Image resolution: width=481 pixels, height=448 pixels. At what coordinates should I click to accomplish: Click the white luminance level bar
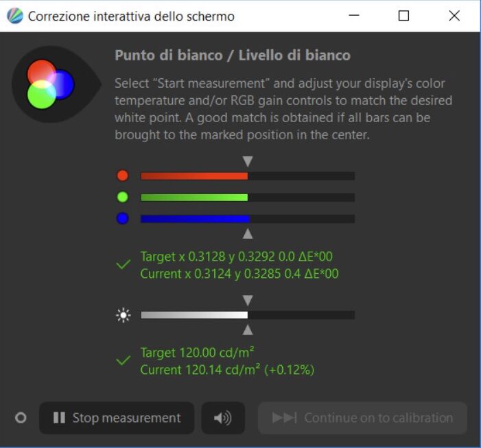248,315
